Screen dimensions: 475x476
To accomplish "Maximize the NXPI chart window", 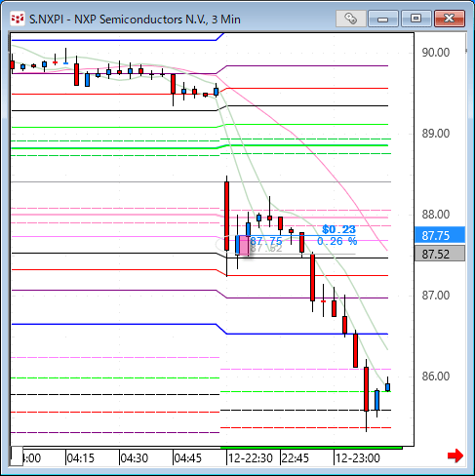I will [x=416, y=19].
